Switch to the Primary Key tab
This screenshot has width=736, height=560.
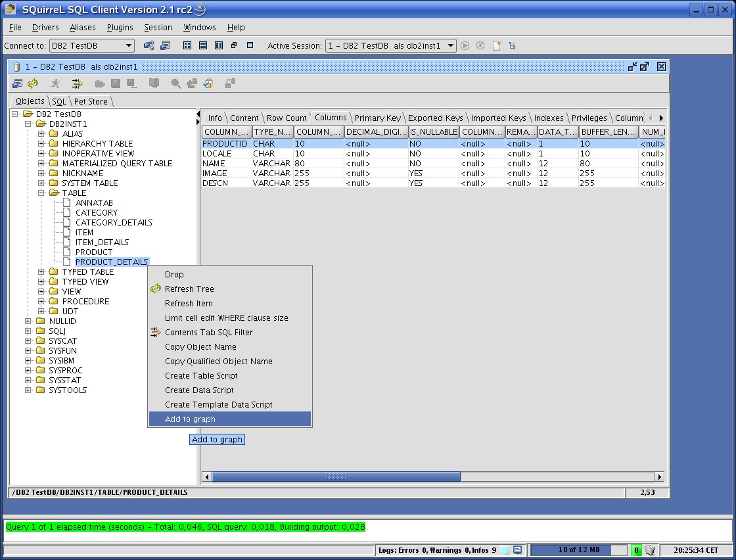pos(377,118)
